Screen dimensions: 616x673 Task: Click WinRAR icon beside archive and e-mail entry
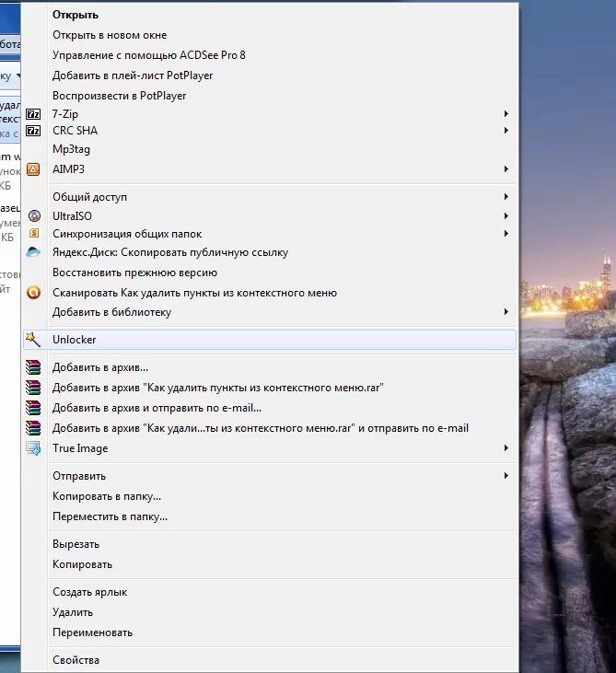(33, 408)
